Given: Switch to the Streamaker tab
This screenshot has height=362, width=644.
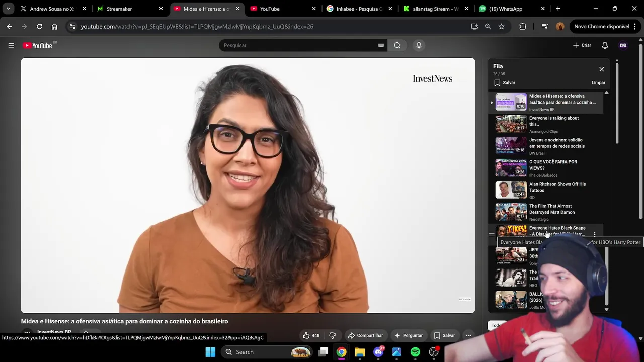Looking at the screenshot, I should tap(130, 9).
